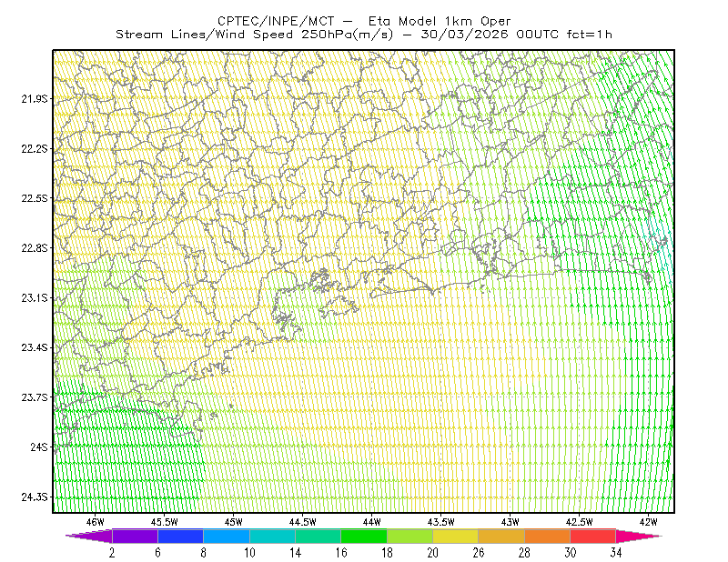The image size is (728, 562).
Task: Click the color bar value label 2
Action: point(112,553)
